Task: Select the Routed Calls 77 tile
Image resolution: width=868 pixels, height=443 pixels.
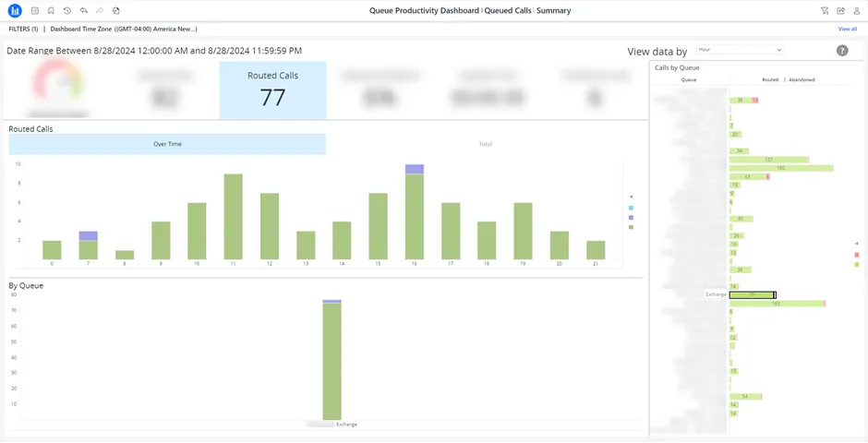Action: point(273,90)
